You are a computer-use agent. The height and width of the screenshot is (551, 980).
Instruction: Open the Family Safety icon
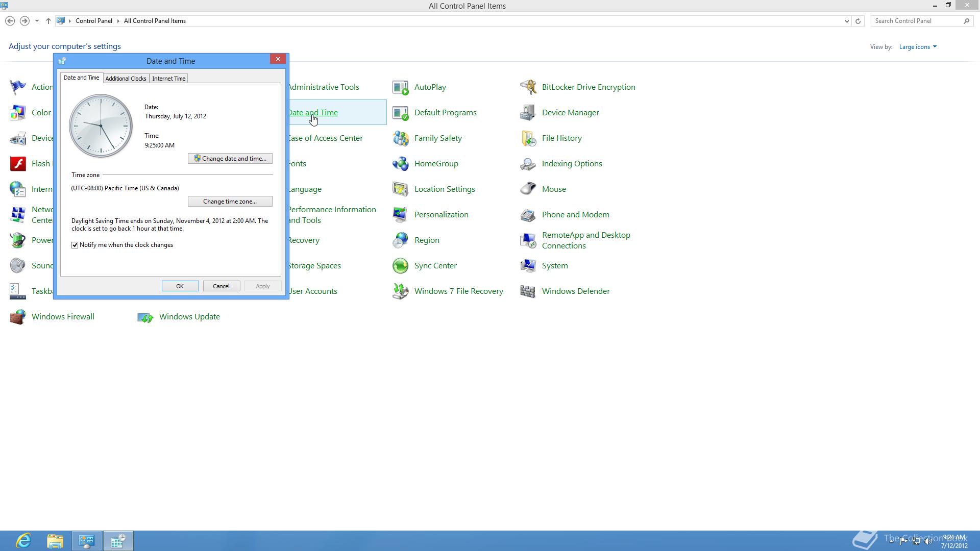tap(401, 138)
